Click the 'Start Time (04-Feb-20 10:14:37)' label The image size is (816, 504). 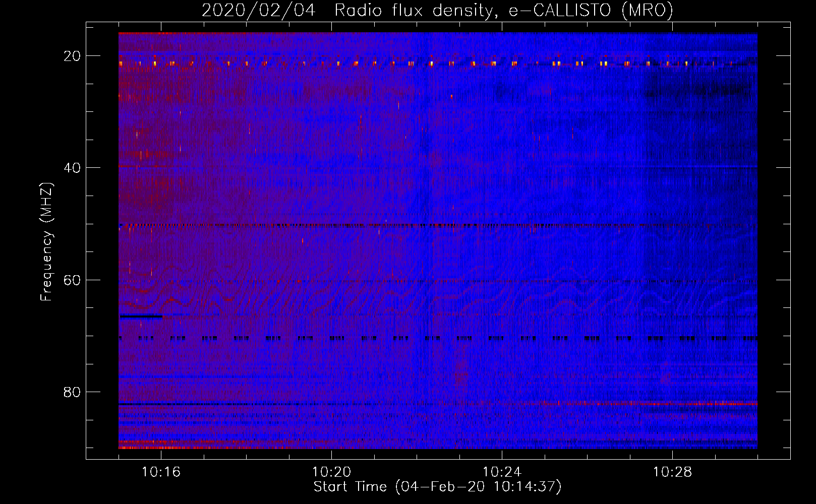click(x=437, y=487)
